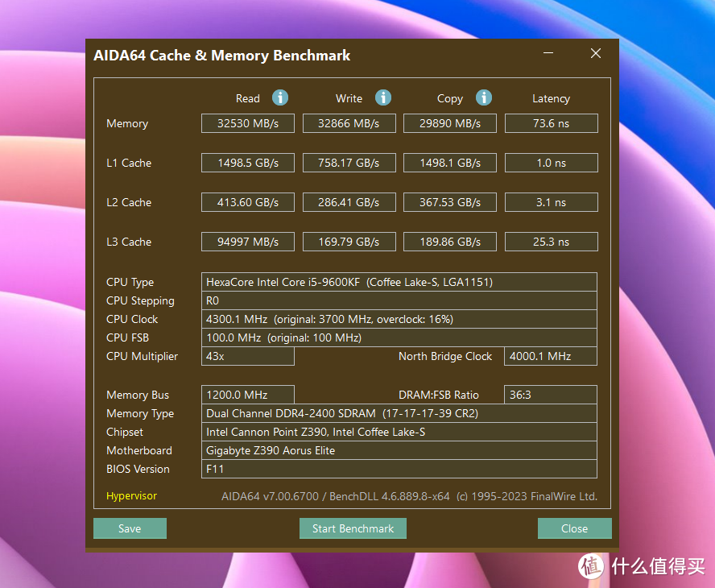Click Start Benchmark button
The image size is (715, 588).
(x=353, y=528)
